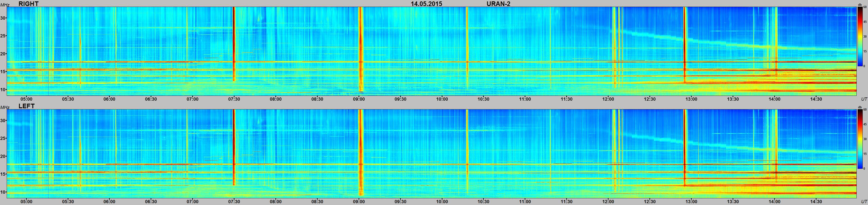Viewport: 868px width, 205px height.
Task: Click the RIGHT polarization panel title
Action: 29,4
